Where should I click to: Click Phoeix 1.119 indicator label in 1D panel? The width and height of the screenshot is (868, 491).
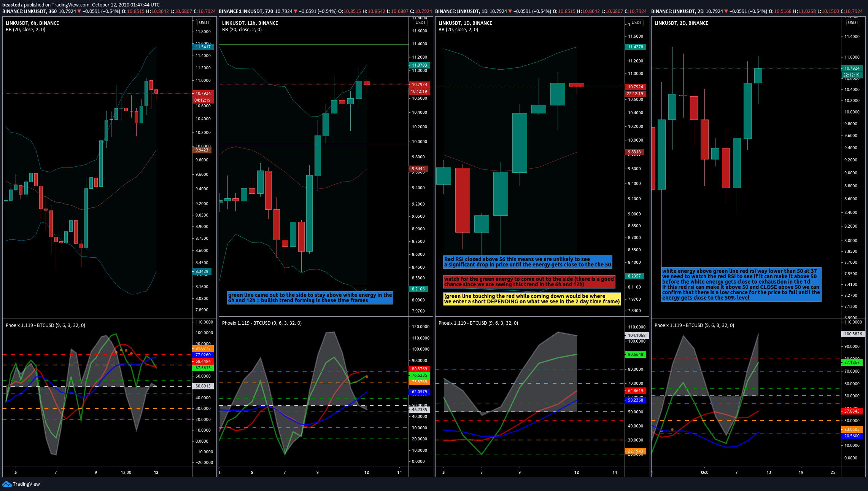pos(478,323)
